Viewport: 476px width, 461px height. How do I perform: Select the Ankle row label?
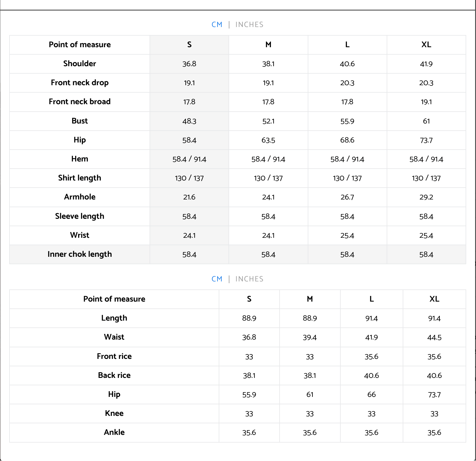click(114, 432)
